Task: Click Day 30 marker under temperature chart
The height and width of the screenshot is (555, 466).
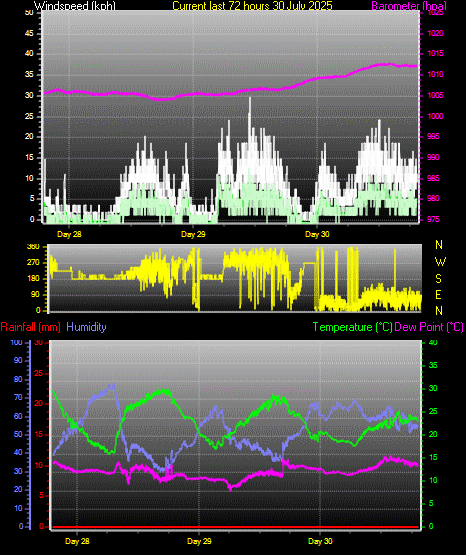Action: (320, 541)
